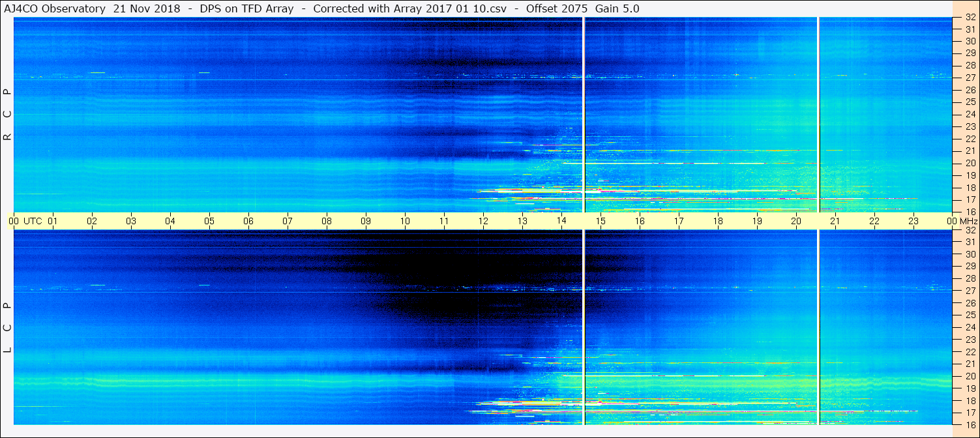Click the 22 MHz frequency label of RCP panel
The width and height of the screenshot is (980, 438).
click(x=970, y=139)
